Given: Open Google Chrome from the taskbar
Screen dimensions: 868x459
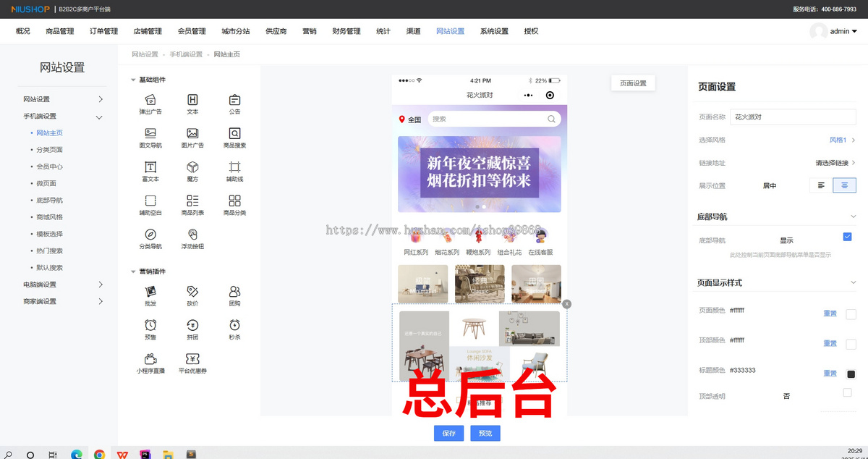Looking at the screenshot, I should point(99,455).
